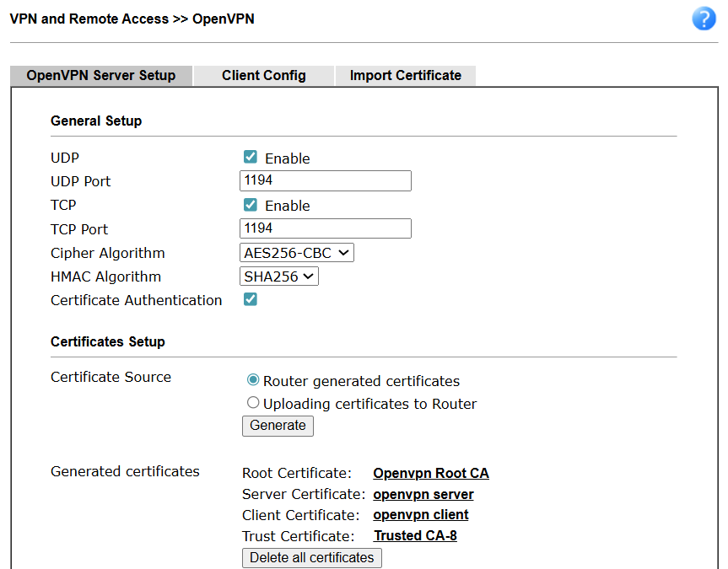This screenshot has height=569, width=728.
Task: Open the blue help question mark icon
Action: point(704,19)
